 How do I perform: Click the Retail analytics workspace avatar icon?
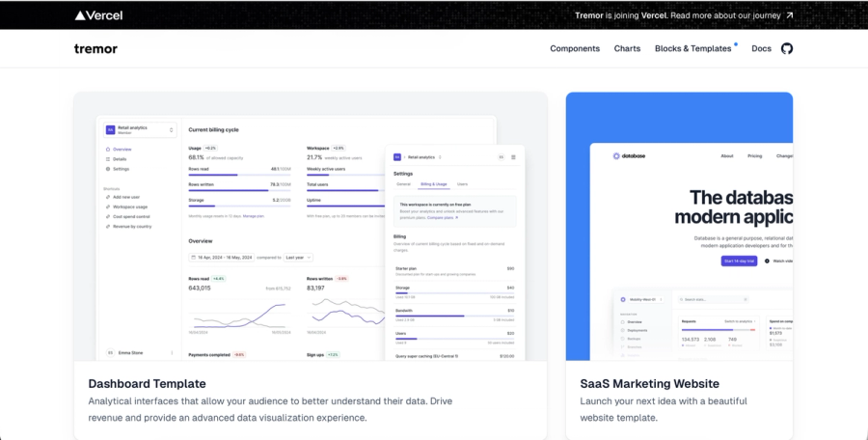click(x=110, y=129)
